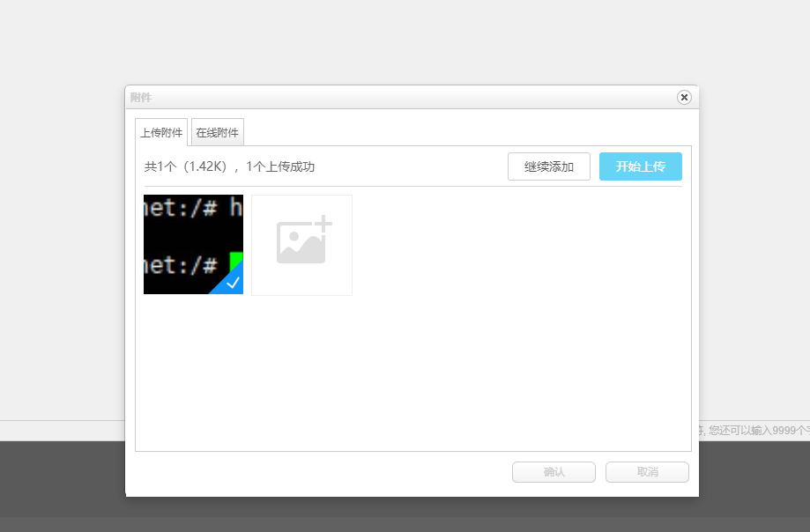This screenshot has width=810, height=532.
Task: Cancel with the 取消 button
Action: [647, 472]
